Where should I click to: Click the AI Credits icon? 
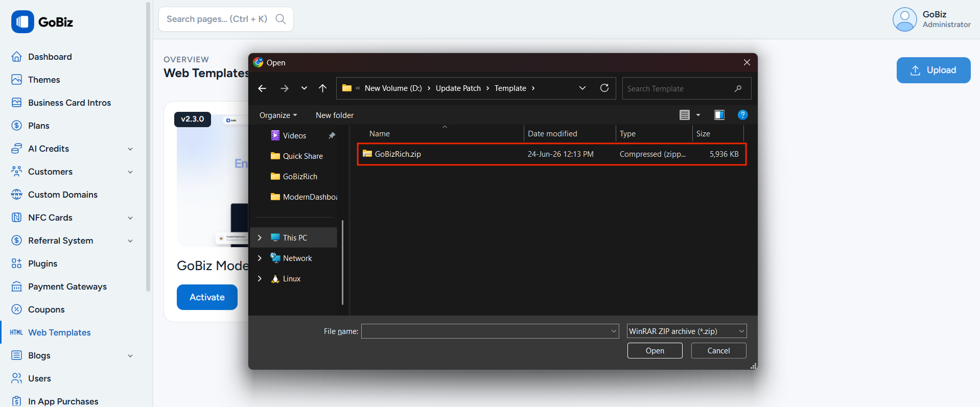click(x=17, y=149)
